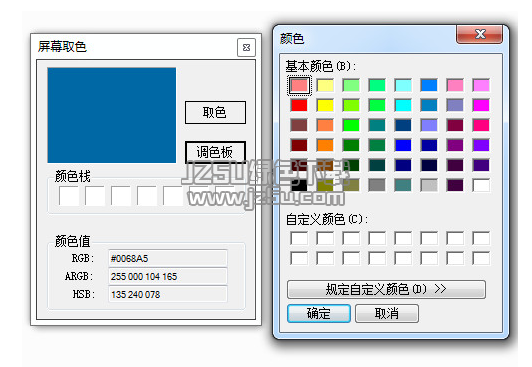Select the pale yellow basic color swatch
The width and height of the screenshot is (532, 367).
[x=325, y=85]
